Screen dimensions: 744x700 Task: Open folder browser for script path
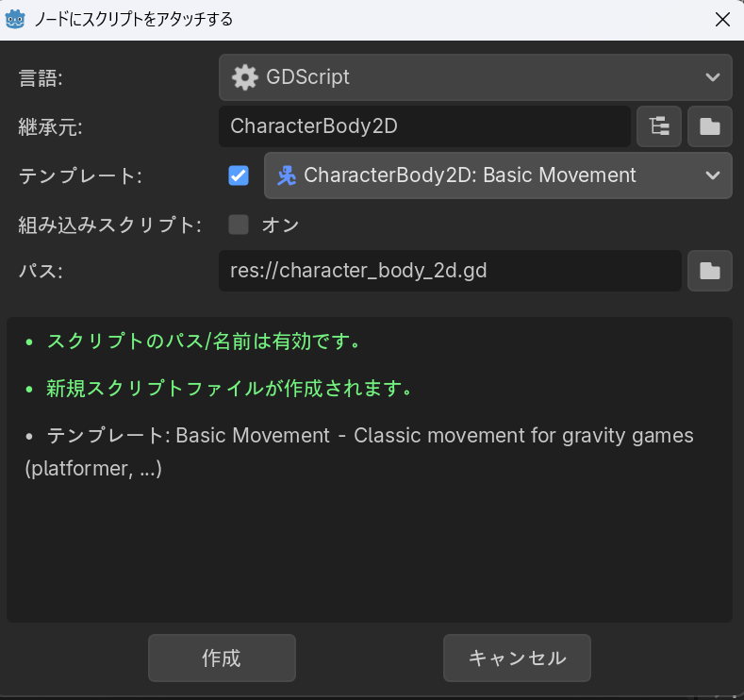pyautogui.click(x=710, y=271)
